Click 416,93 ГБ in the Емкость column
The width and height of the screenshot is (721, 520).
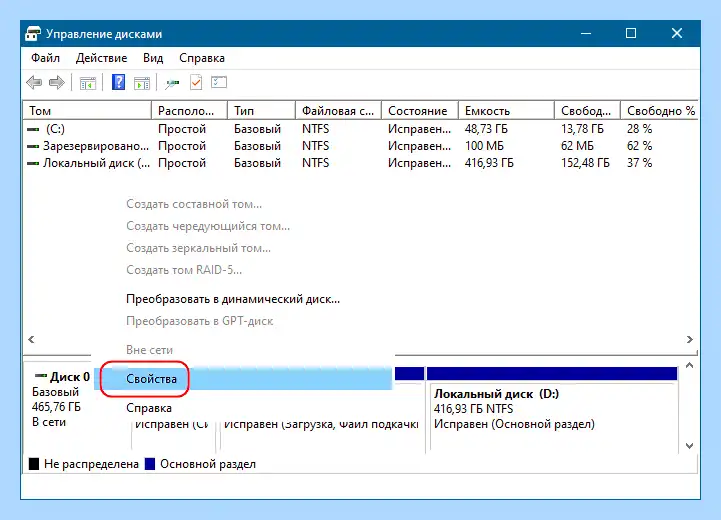[489, 163]
